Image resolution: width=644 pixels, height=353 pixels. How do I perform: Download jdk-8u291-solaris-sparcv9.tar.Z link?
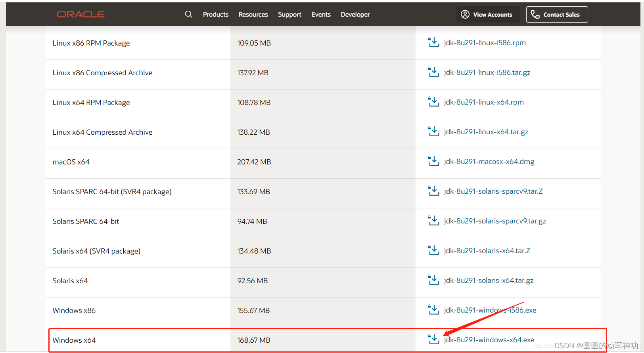click(493, 191)
